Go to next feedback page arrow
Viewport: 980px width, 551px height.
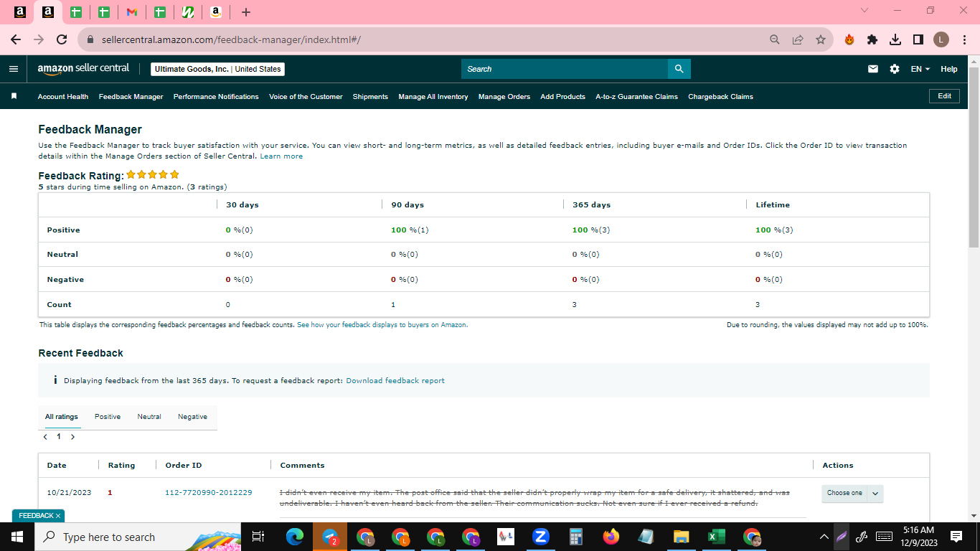[x=72, y=437]
